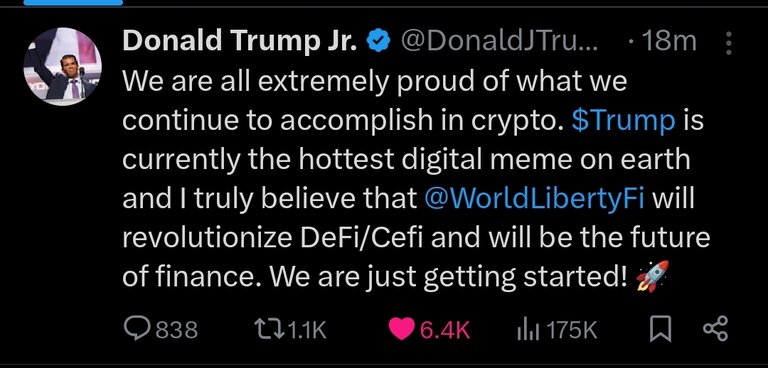Open the $Trump cashtag link
Viewport: 768px width, 368px height.
(x=624, y=121)
